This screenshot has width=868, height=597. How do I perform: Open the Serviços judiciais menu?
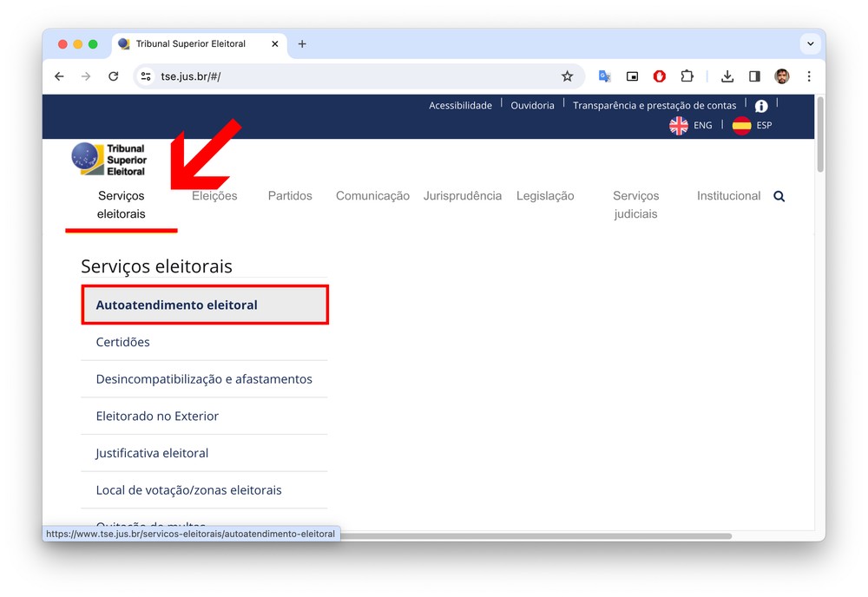pyautogui.click(x=635, y=205)
